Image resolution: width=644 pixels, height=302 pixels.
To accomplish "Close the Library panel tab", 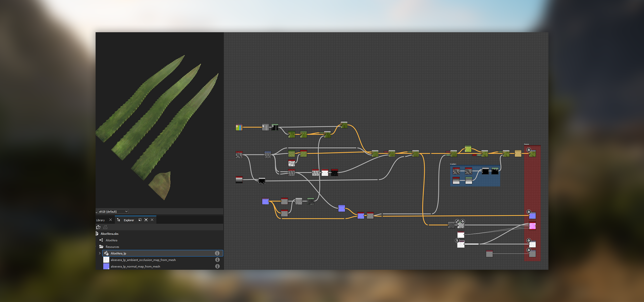I will [x=110, y=220].
